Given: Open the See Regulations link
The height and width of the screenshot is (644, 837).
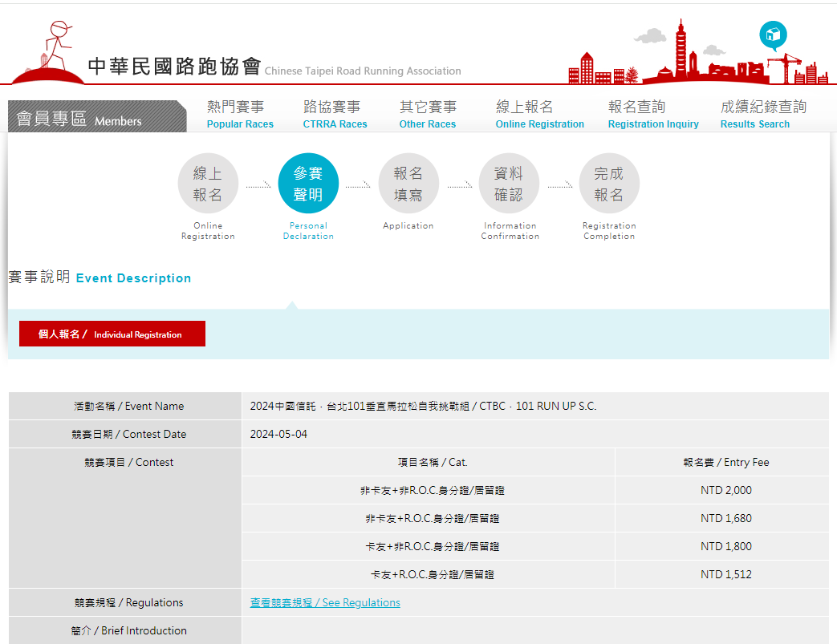Looking at the screenshot, I should [x=325, y=602].
